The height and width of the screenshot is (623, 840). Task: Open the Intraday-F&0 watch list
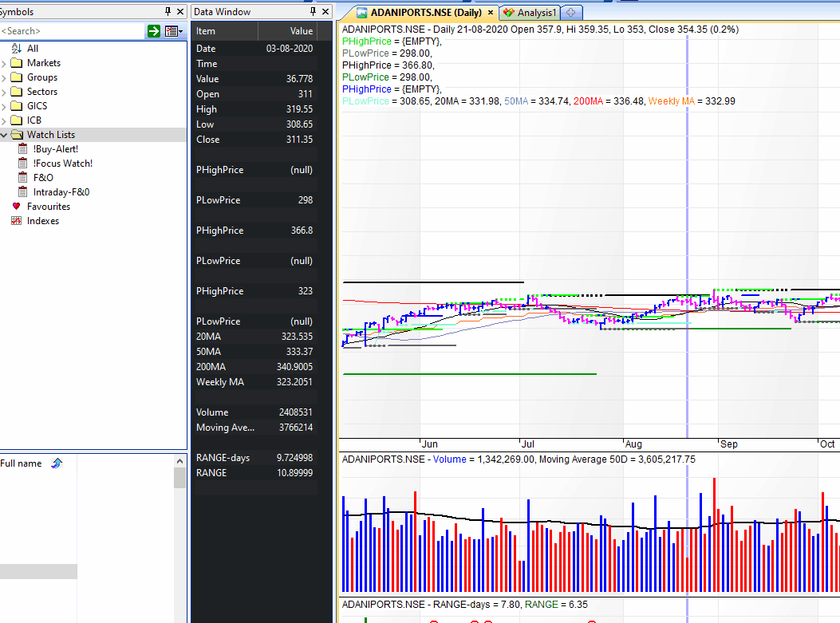tap(61, 191)
